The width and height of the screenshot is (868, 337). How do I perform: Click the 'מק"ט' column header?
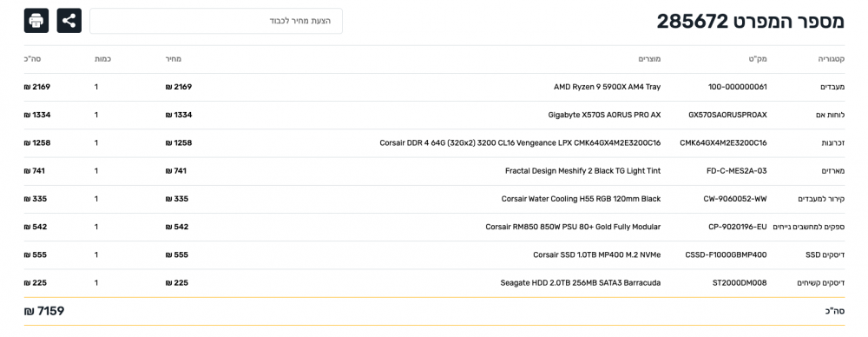pos(759,59)
